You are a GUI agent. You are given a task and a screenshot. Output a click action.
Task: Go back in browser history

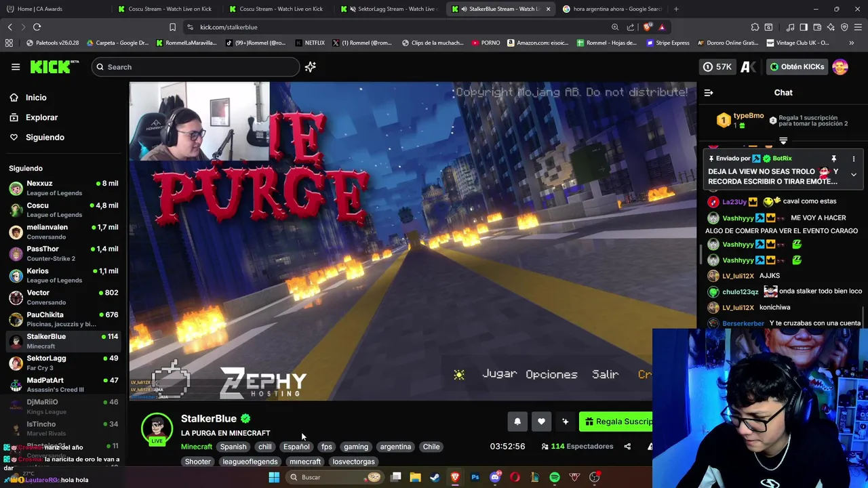pos(9,27)
